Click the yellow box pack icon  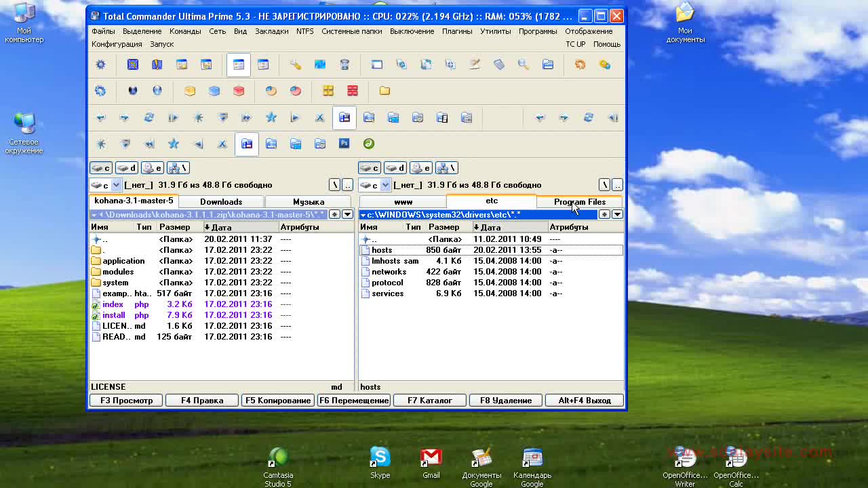[x=190, y=91]
